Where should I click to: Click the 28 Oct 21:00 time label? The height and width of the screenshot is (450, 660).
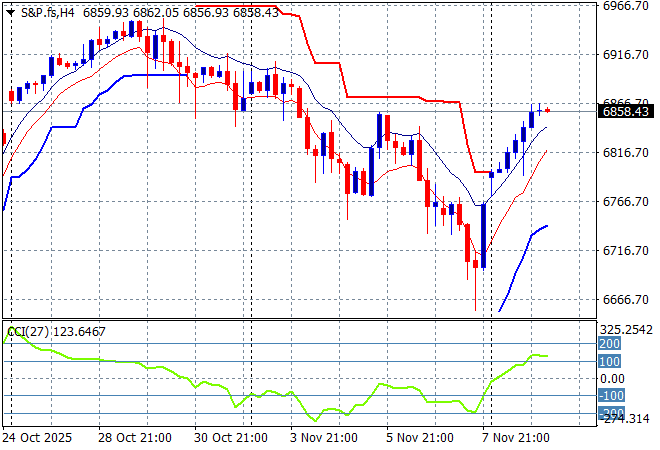[135, 438]
